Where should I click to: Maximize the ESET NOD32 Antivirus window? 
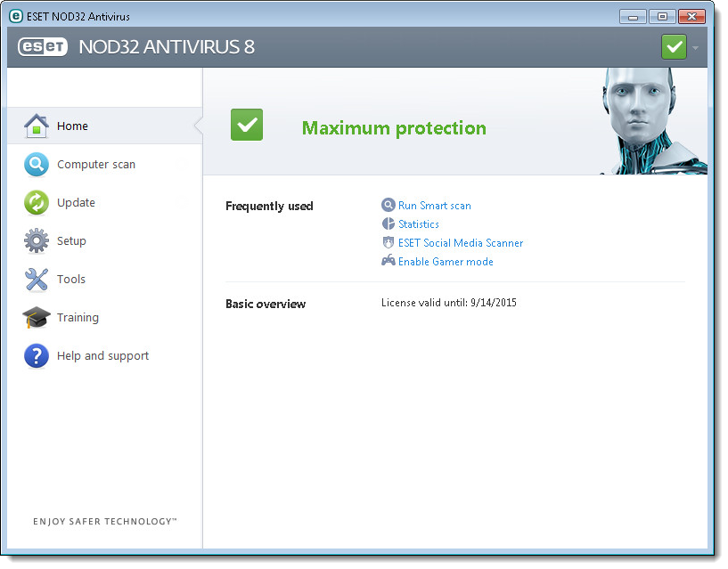(x=662, y=17)
